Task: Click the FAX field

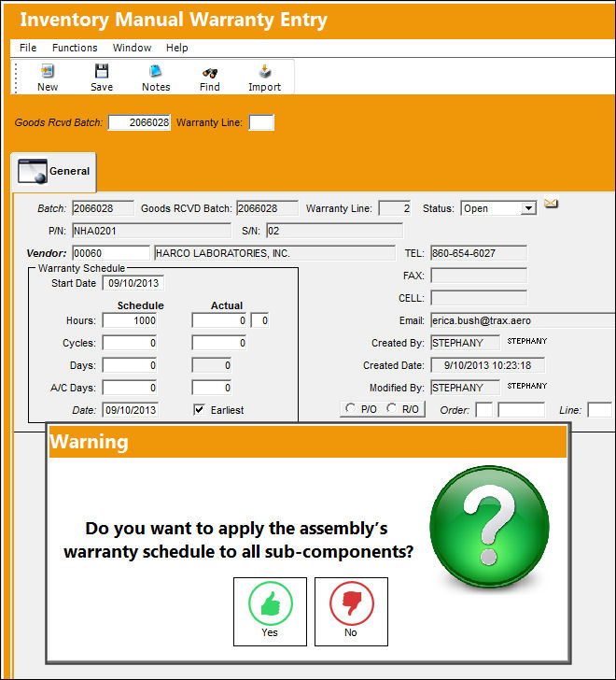Action: click(x=479, y=276)
